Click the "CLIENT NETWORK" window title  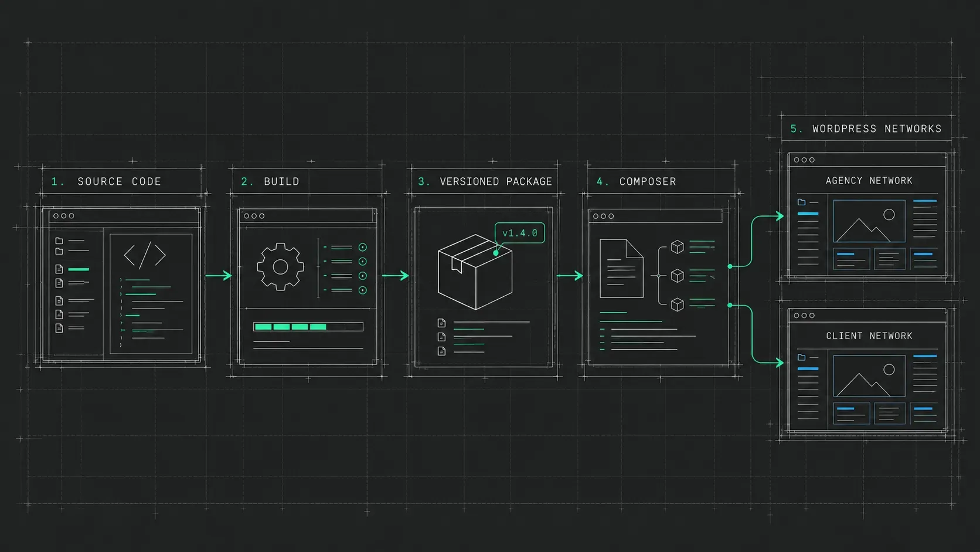[x=869, y=336]
